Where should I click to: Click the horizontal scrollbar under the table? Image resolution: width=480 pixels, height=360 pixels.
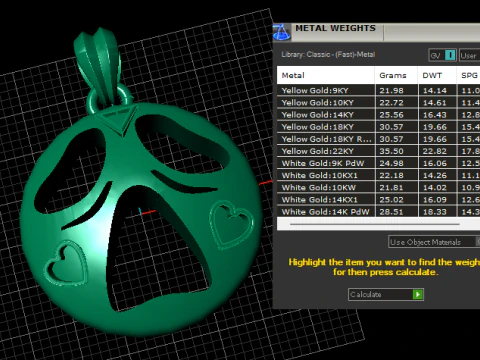pos(375,224)
